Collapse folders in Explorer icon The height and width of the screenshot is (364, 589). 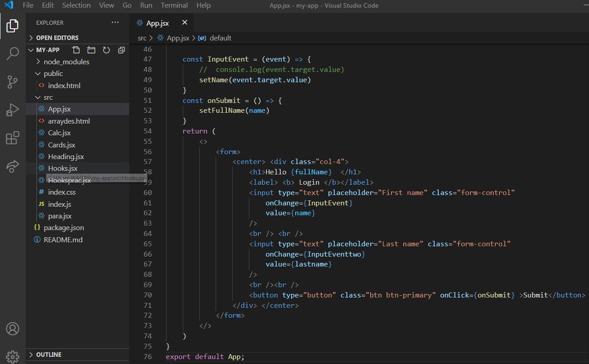pos(121,50)
